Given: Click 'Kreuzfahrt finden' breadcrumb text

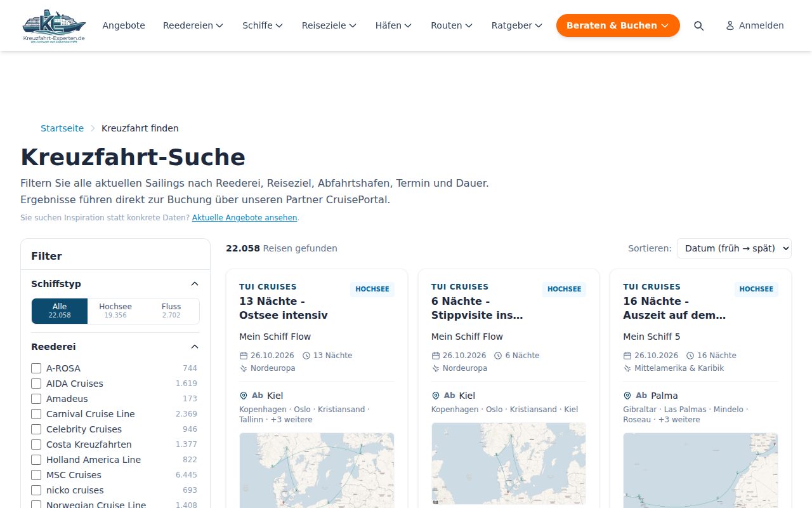Looking at the screenshot, I should [140, 128].
